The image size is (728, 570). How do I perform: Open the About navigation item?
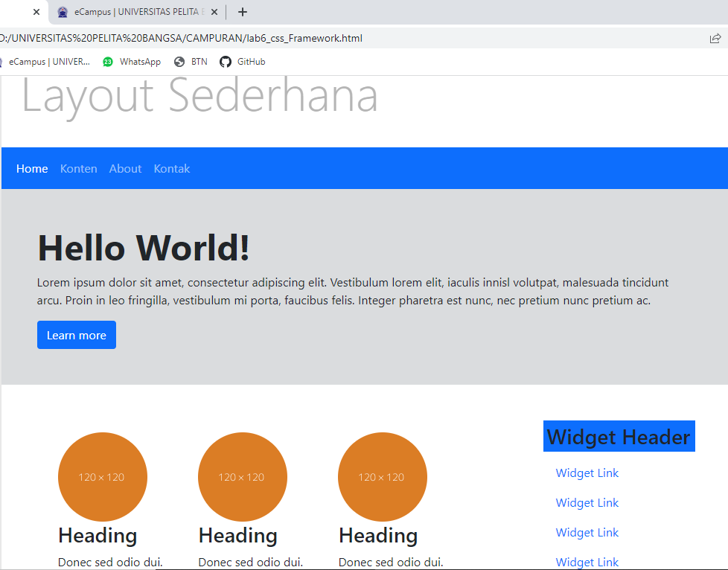click(125, 168)
